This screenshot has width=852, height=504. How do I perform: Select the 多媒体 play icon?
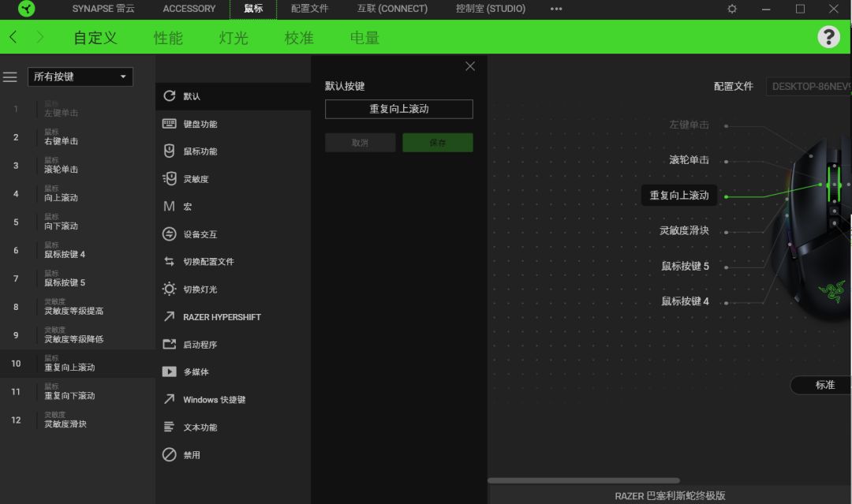point(169,371)
